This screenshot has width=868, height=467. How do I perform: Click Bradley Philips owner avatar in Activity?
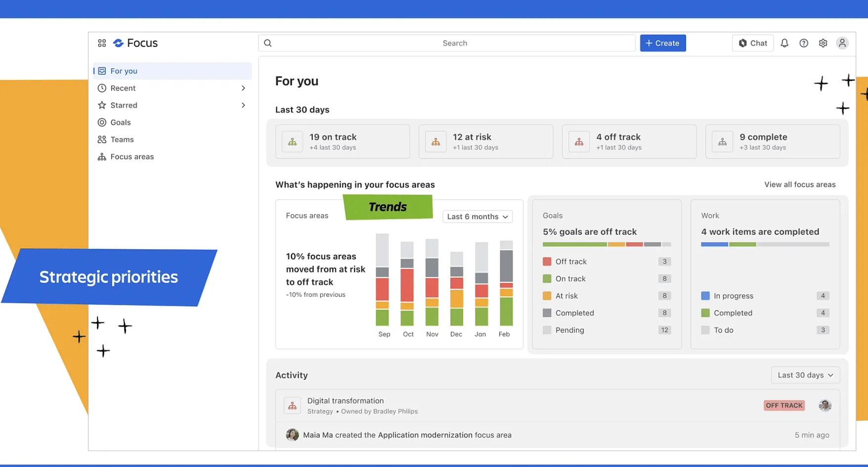point(825,406)
